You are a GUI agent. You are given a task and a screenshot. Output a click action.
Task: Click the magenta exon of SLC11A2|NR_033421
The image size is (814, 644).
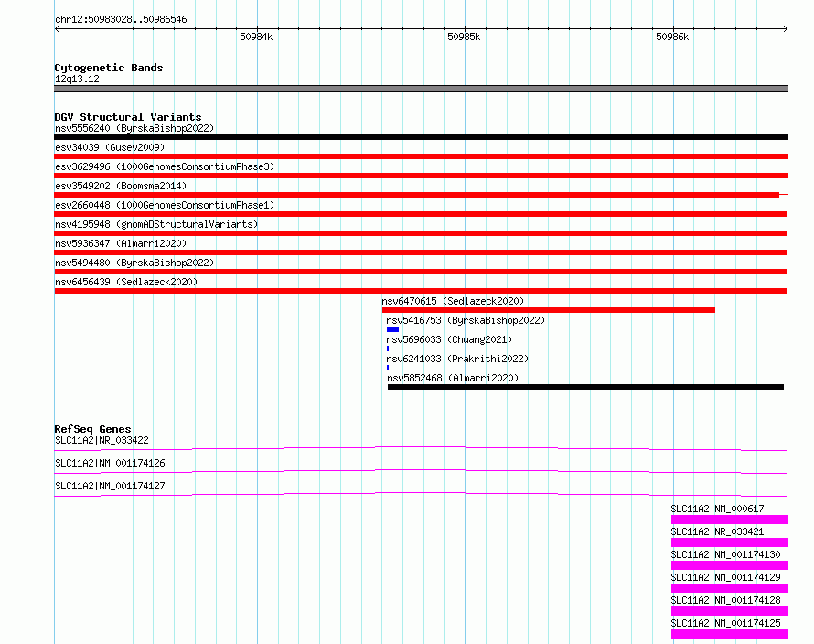(729, 542)
